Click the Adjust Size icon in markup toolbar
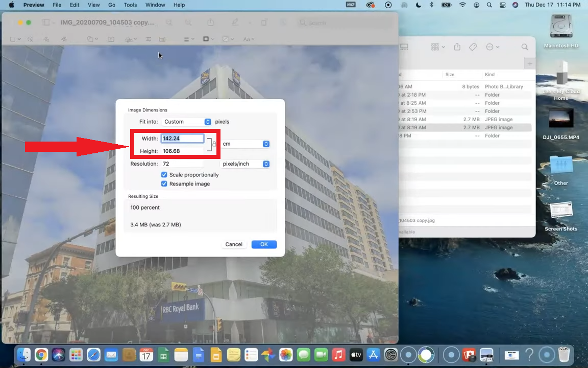The height and width of the screenshot is (368, 588). [162, 39]
